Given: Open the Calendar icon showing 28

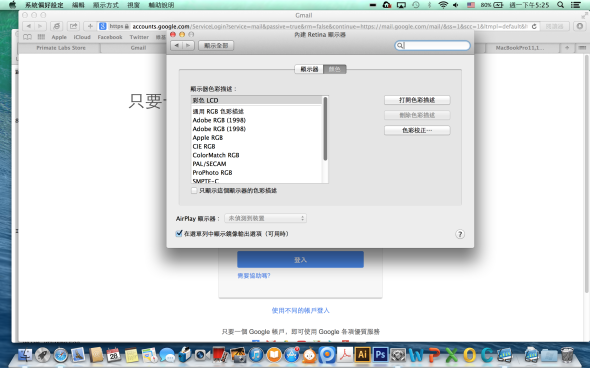Looking at the screenshot, I should [113, 355].
